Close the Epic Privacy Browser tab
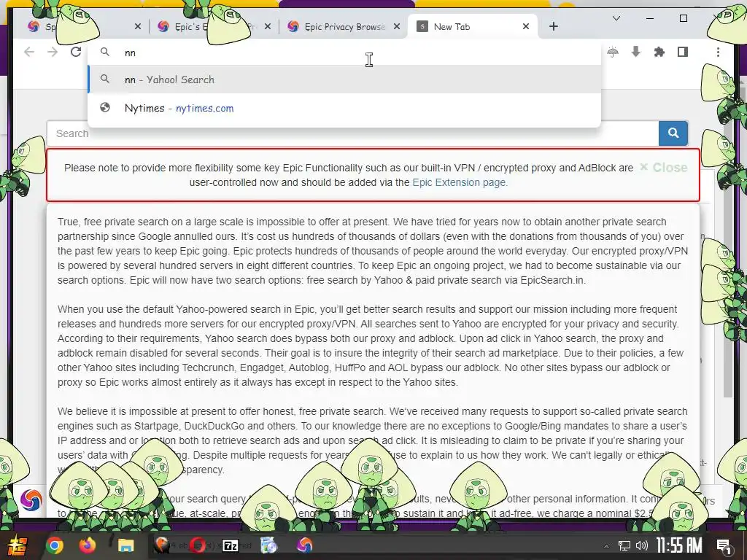Screen dimensions: 747x560 coord(397,27)
